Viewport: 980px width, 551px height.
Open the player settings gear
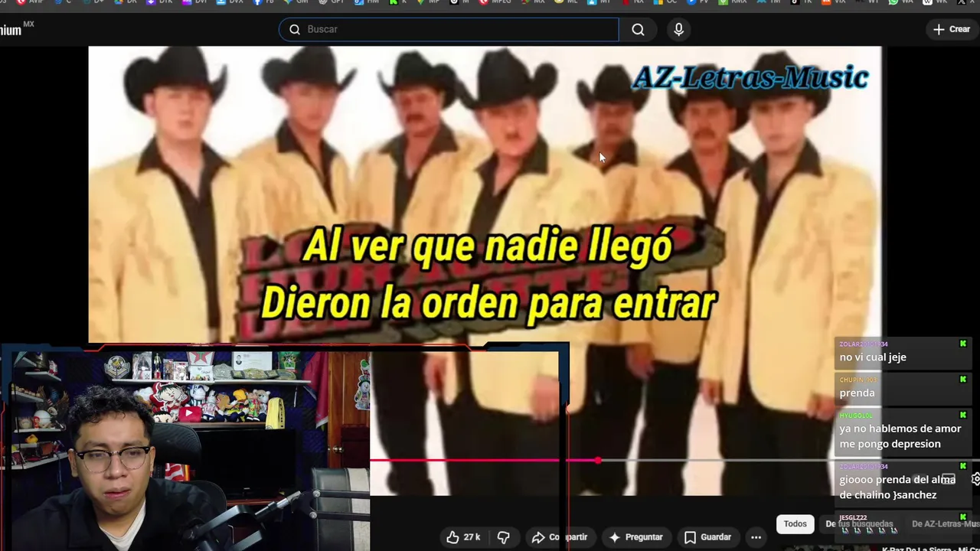point(975,479)
